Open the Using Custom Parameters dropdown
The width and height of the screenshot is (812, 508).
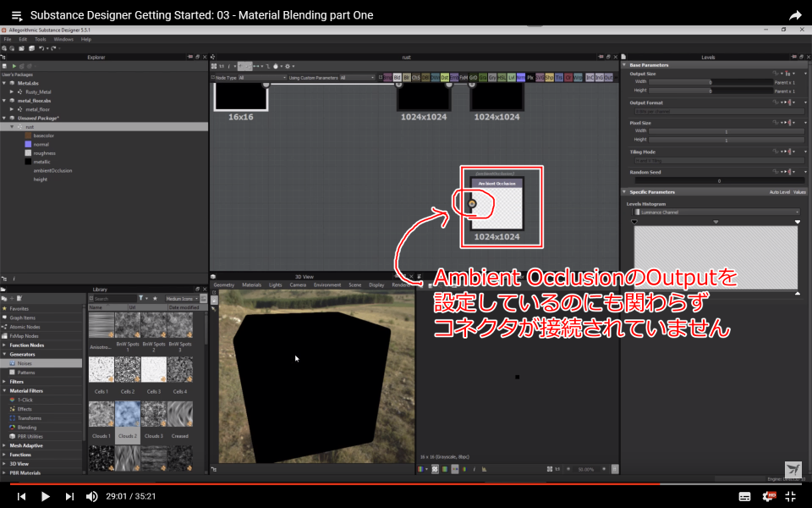[x=357, y=78]
